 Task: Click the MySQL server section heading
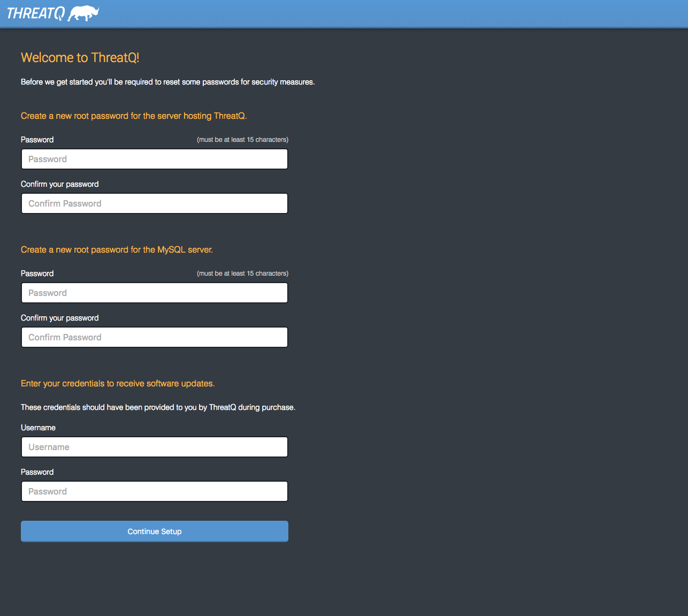pyautogui.click(x=117, y=250)
